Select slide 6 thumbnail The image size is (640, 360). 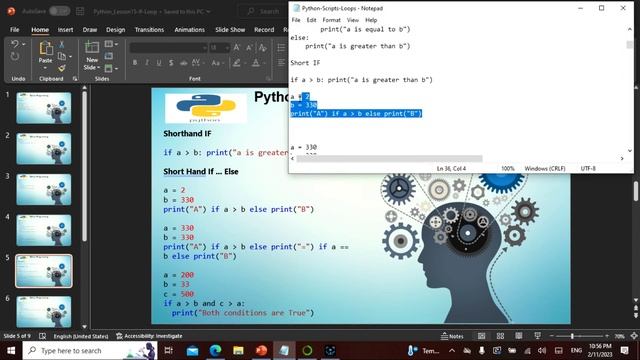pyautogui.click(x=44, y=311)
